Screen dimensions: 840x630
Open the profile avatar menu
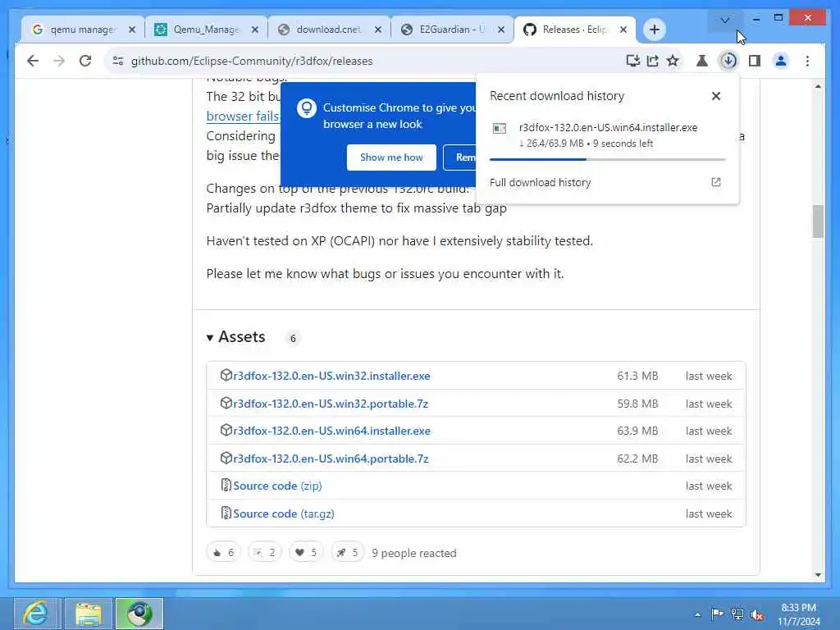pyautogui.click(x=781, y=61)
